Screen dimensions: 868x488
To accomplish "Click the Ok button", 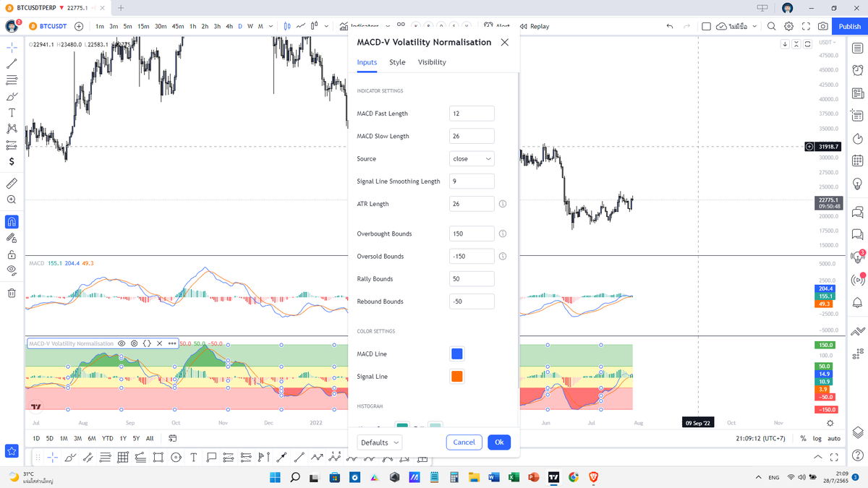I will point(499,442).
